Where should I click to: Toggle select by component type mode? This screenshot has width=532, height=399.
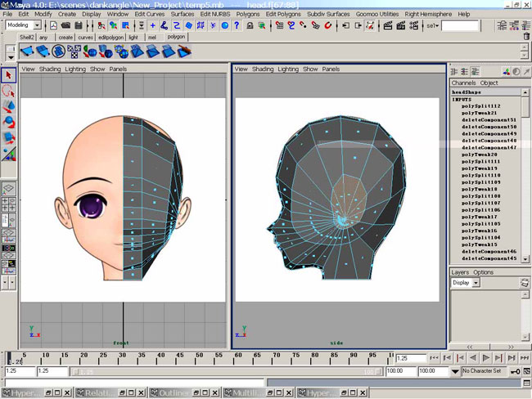tap(125, 25)
